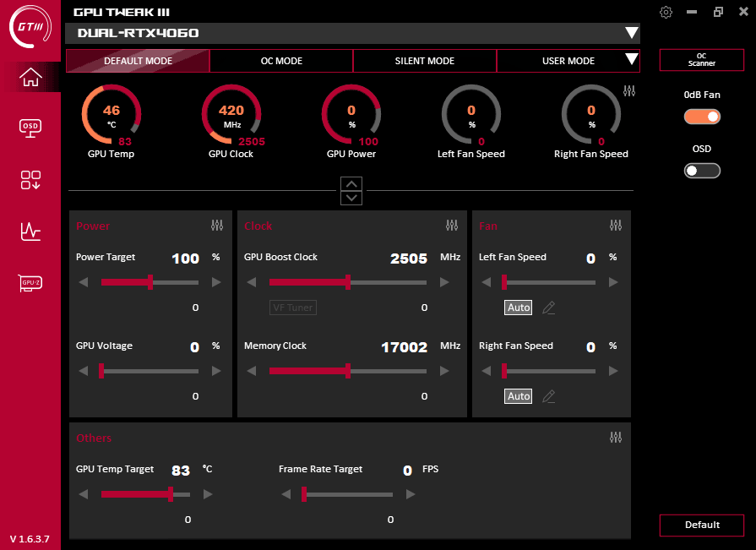Image resolution: width=756 pixels, height=550 pixels.
Task: Toggle the 0dB Fan switch
Action: pos(702,117)
